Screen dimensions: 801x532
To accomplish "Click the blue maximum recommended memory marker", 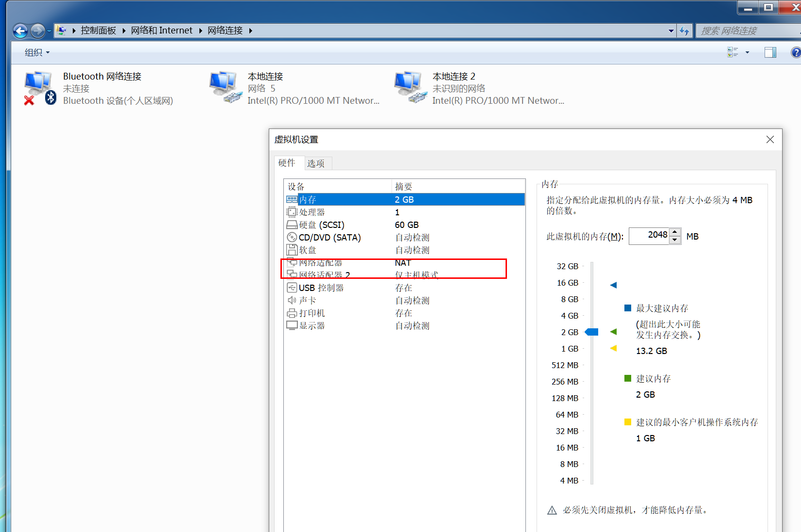I will (x=613, y=285).
